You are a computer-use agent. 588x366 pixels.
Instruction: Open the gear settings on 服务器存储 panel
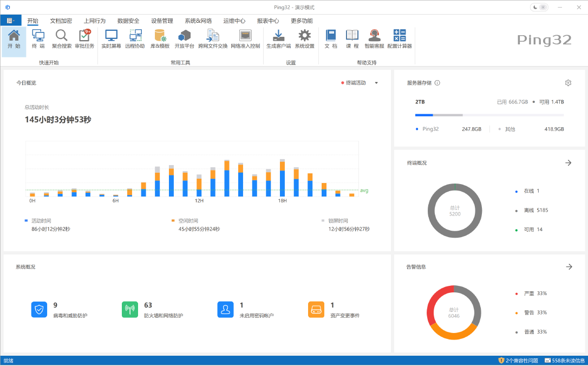[568, 82]
